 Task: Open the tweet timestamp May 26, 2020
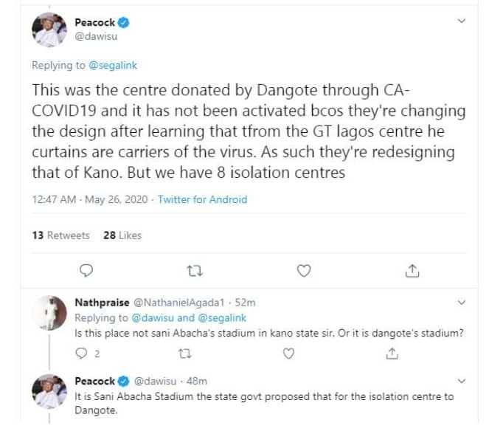point(114,199)
